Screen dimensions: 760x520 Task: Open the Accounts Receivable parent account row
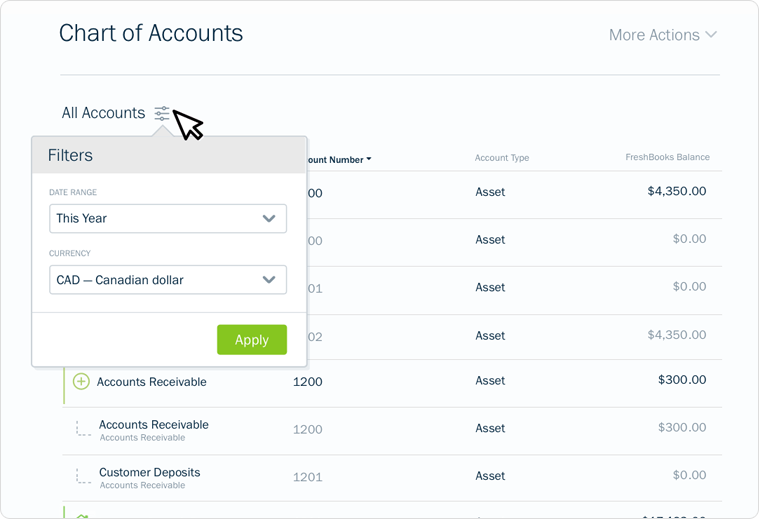click(x=392, y=381)
